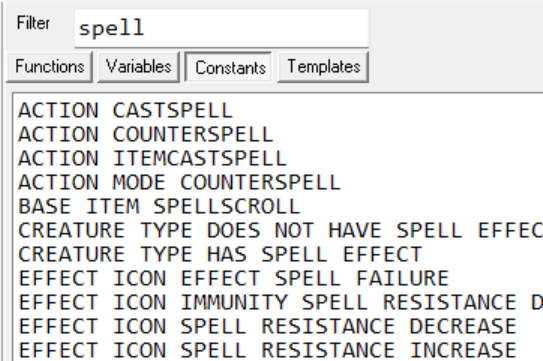Select the Constants tab
543x361 pixels.
tap(228, 67)
